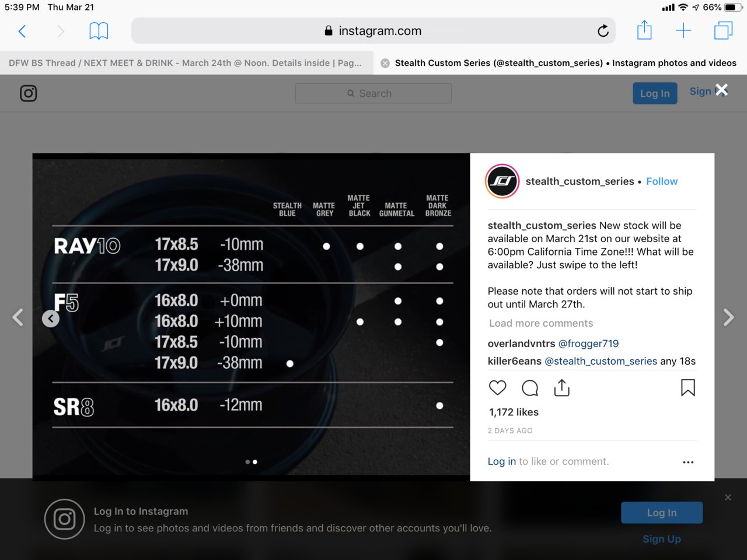
Task: Close the post overlay with X
Action: pyautogui.click(x=722, y=90)
